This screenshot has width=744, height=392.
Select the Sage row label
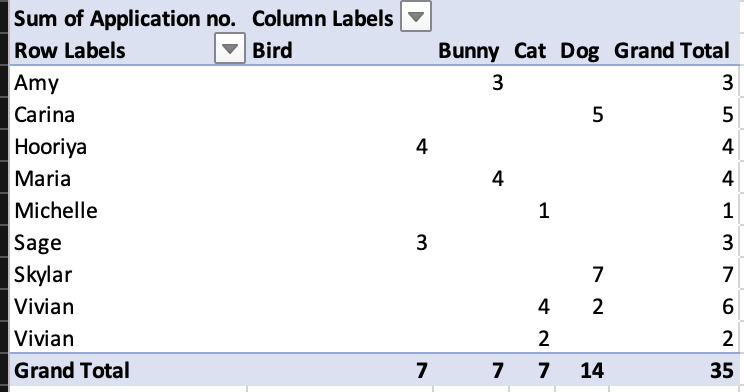[37, 243]
